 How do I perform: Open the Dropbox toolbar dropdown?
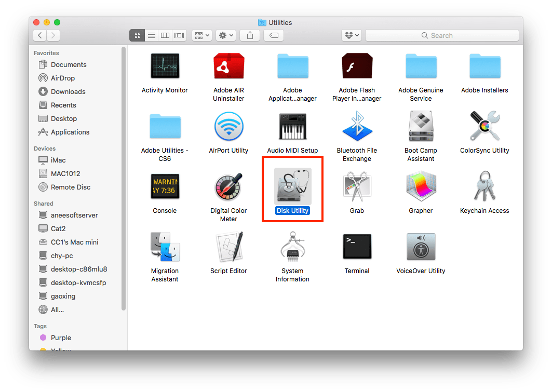pos(352,35)
